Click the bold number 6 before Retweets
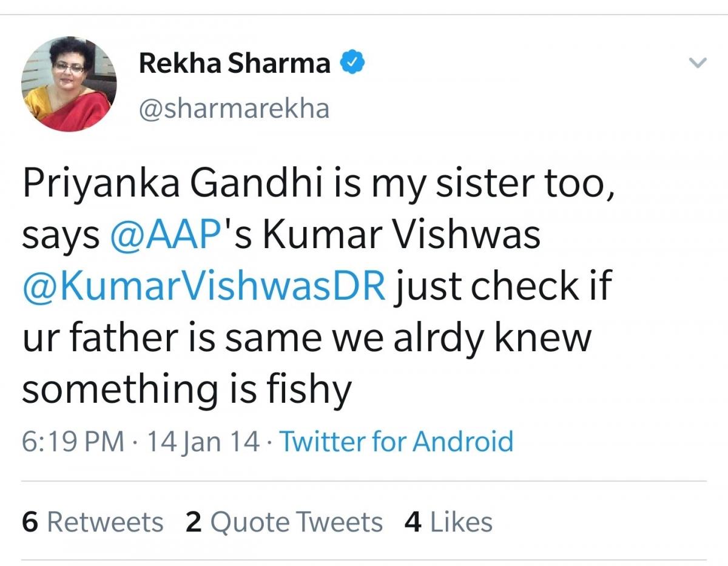The width and height of the screenshot is (728, 566). click(30, 522)
